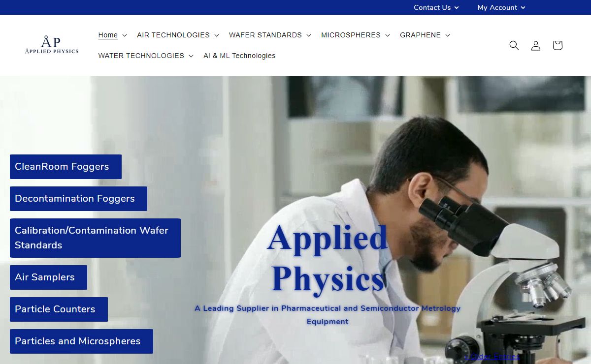Image resolution: width=591 pixels, height=364 pixels.
Task: Click the Applied Physics hero heading
Action: pos(328,258)
